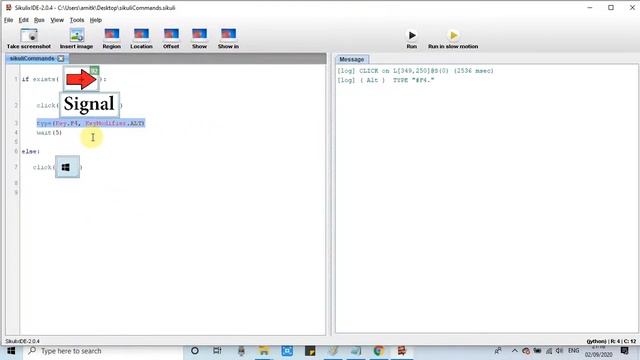Viewport: 640px width, 360px height.
Task: Open the Run menu
Action: click(x=39, y=20)
